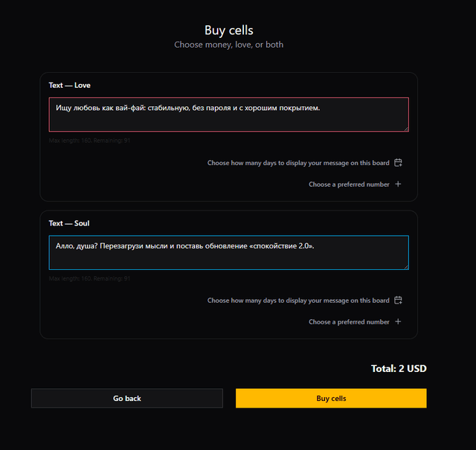The width and height of the screenshot is (476, 450).
Task: Click the Soul textarea resize handle
Action: 405,266
